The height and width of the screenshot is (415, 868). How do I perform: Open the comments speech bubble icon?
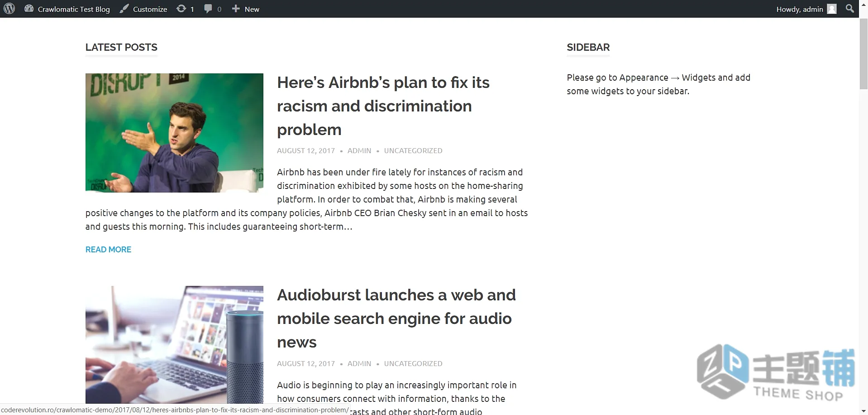coord(208,9)
